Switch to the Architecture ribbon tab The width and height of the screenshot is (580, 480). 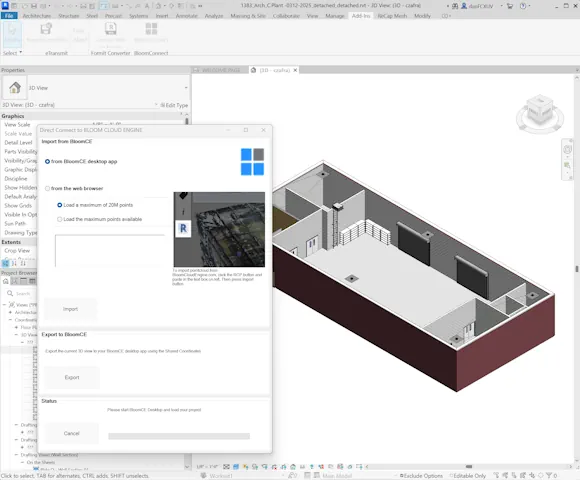(x=37, y=16)
